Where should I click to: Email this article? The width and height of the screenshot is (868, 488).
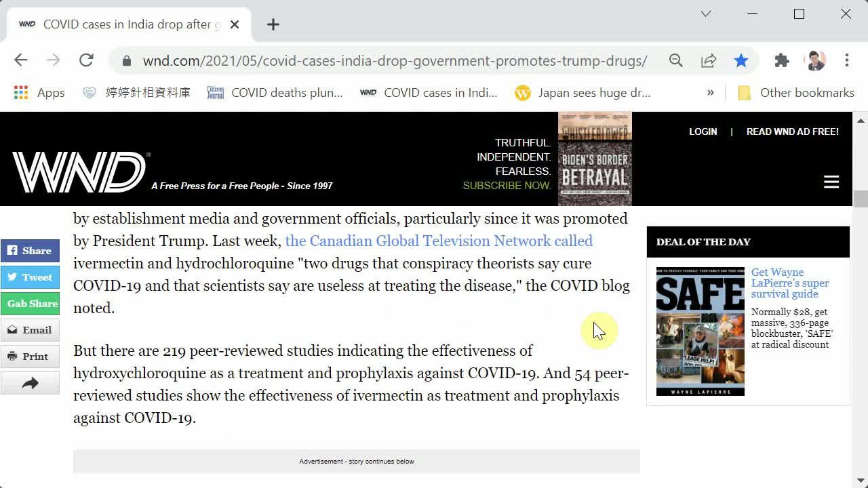click(30, 330)
